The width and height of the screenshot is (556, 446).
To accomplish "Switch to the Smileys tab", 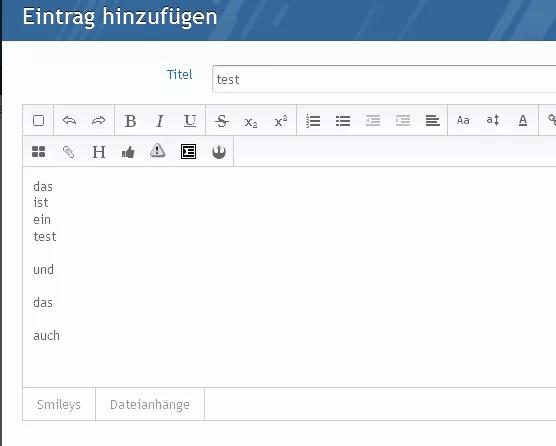I will pos(59,404).
